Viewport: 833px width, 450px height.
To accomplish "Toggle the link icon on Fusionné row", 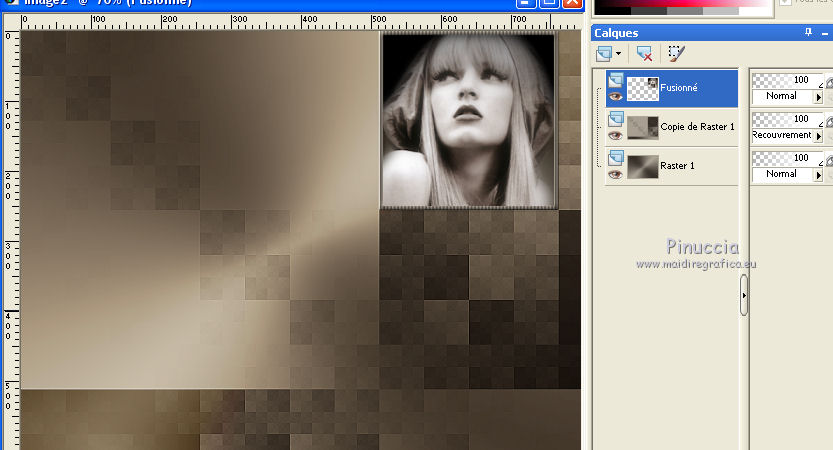I will (x=829, y=83).
